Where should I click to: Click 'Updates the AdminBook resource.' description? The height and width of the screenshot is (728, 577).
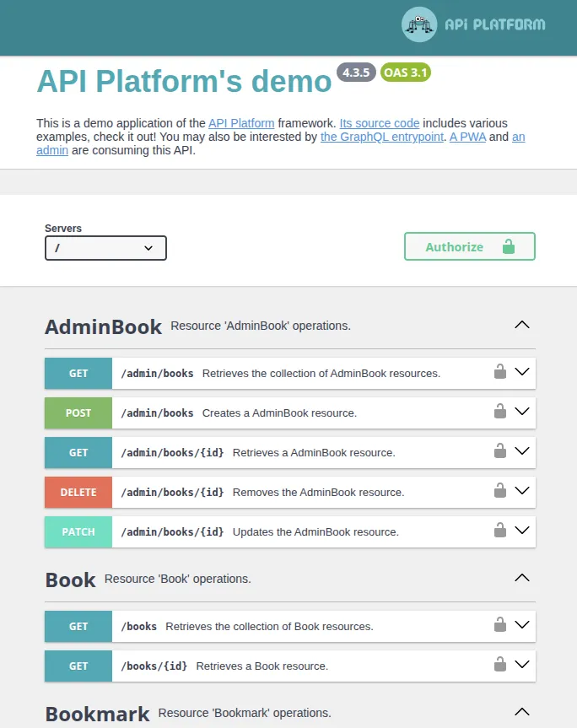click(x=315, y=531)
